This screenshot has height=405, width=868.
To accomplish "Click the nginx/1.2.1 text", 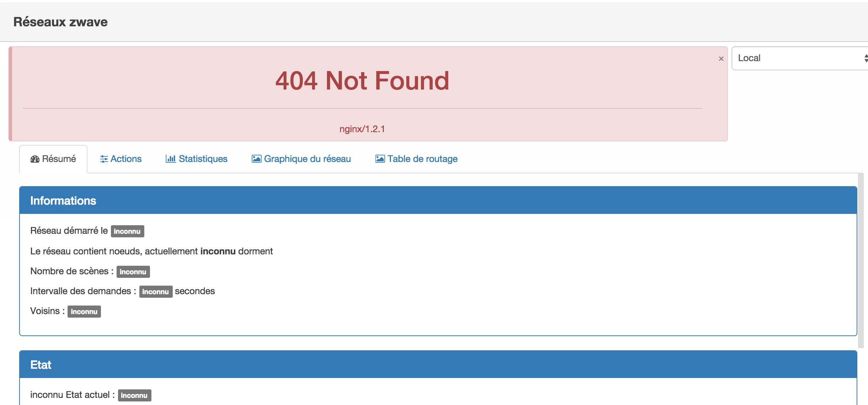I will point(362,129).
